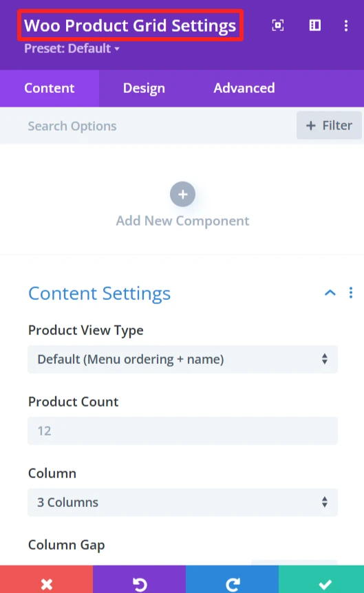Switch to the Advanced tab
The width and height of the screenshot is (364, 593).
click(x=244, y=88)
